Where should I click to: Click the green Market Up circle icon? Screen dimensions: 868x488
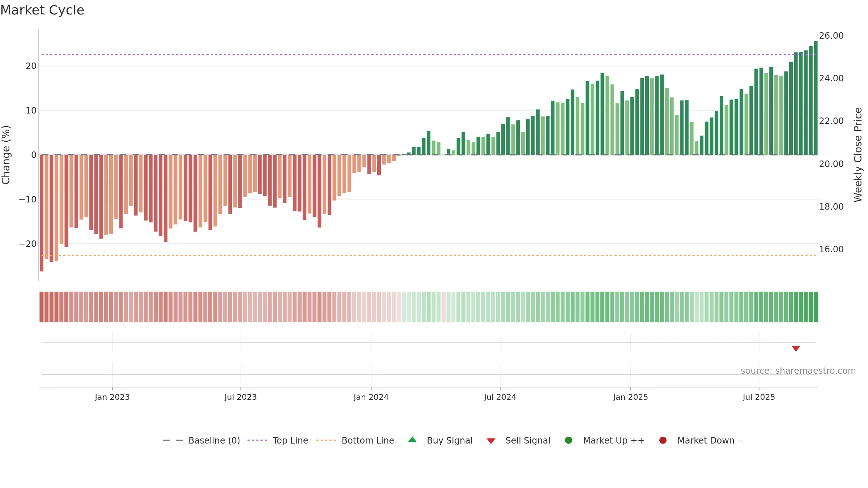(569, 440)
